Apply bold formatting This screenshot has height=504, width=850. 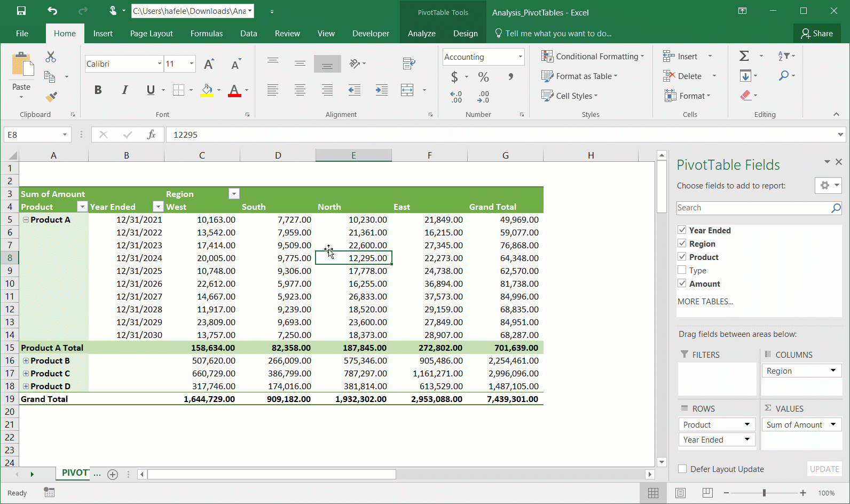click(x=98, y=90)
